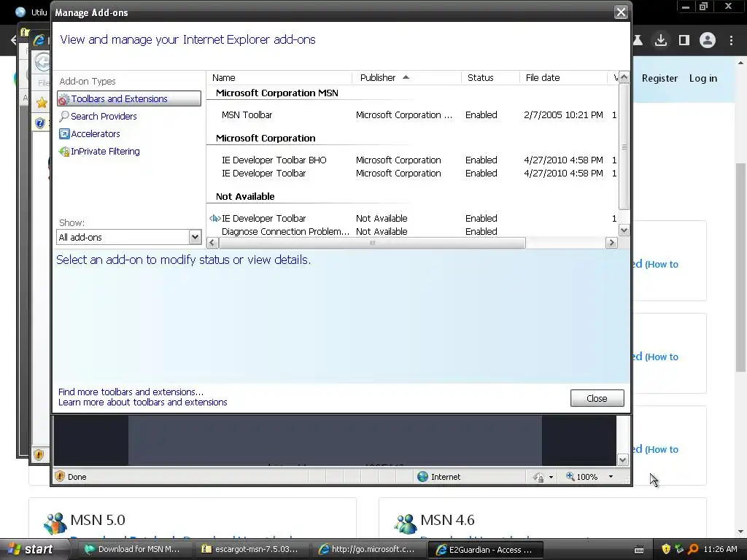Click the IE favorites star icon
Viewport: 747px width, 560px height.
42,102
